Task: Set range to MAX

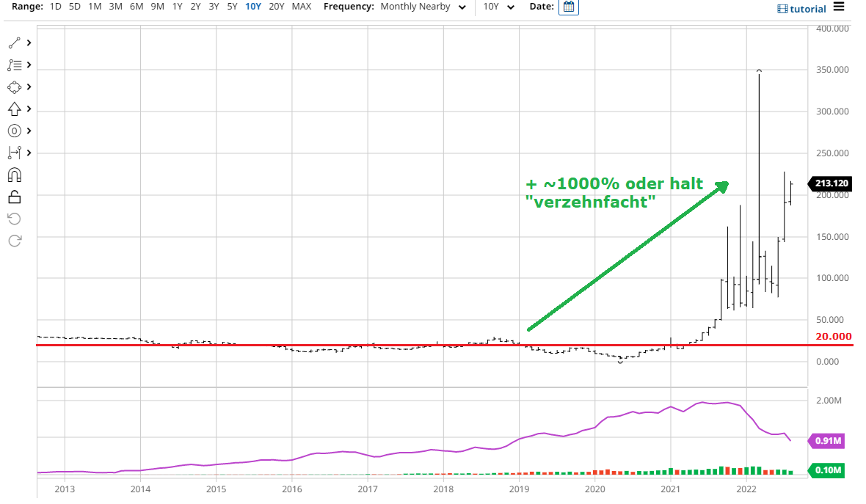Action: coord(301,7)
